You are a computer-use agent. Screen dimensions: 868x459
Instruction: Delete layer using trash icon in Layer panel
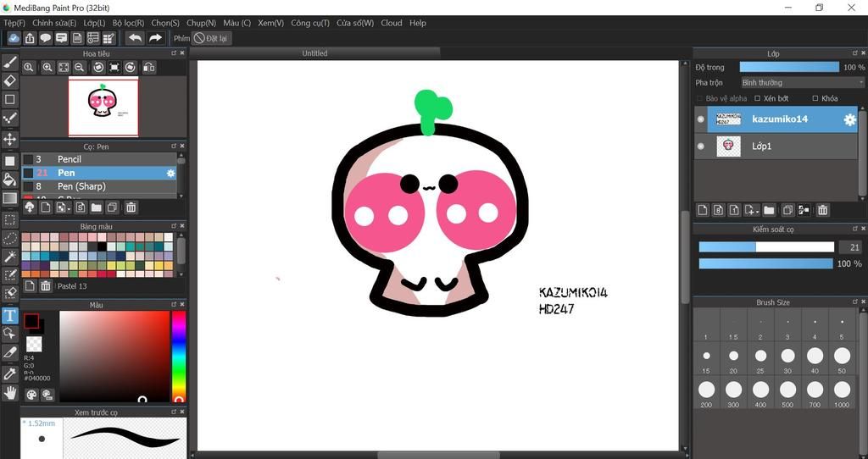coord(822,210)
